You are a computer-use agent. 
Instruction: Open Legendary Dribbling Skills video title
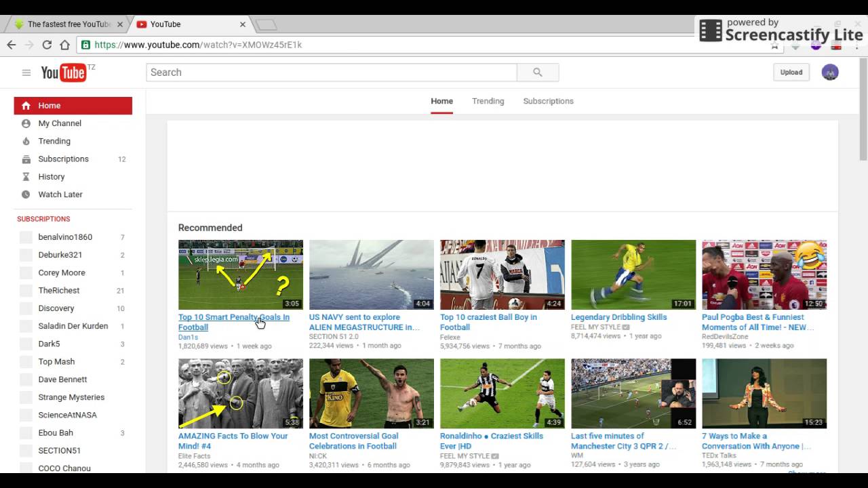(x=619, y=317)
